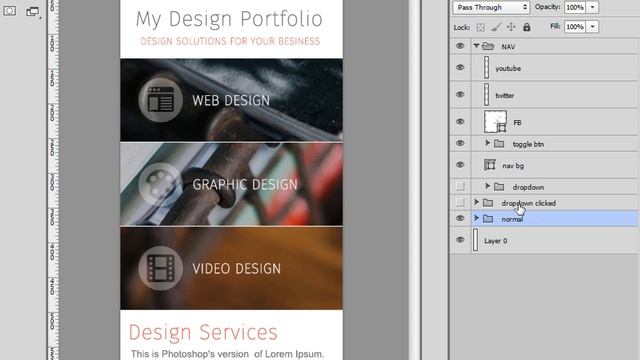Toggle lock all padlock icon

point(527,27)
